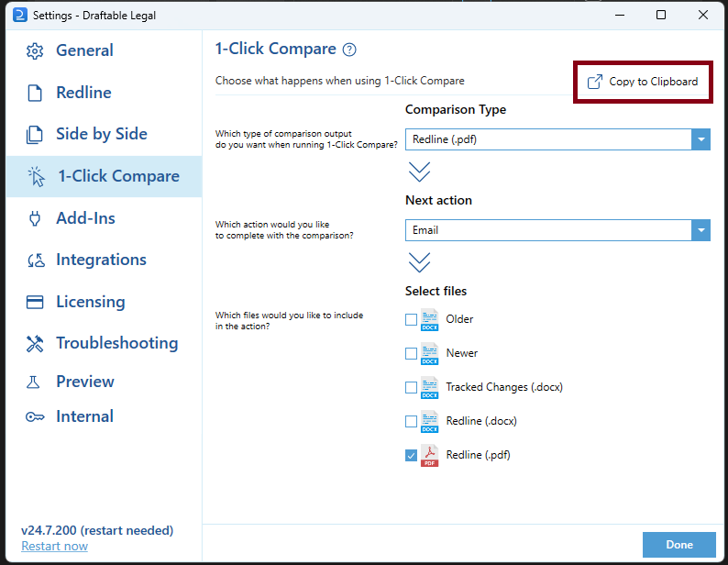Uncheck the Redline (.pdf) checkbox
Screen dimensions: 728x565
[x=411, y=455]
